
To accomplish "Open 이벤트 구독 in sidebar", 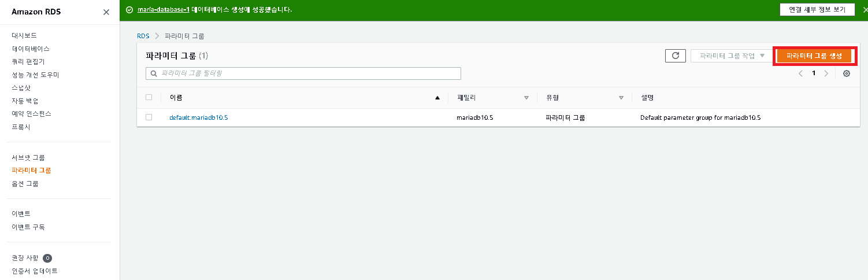I will (28, 227).
